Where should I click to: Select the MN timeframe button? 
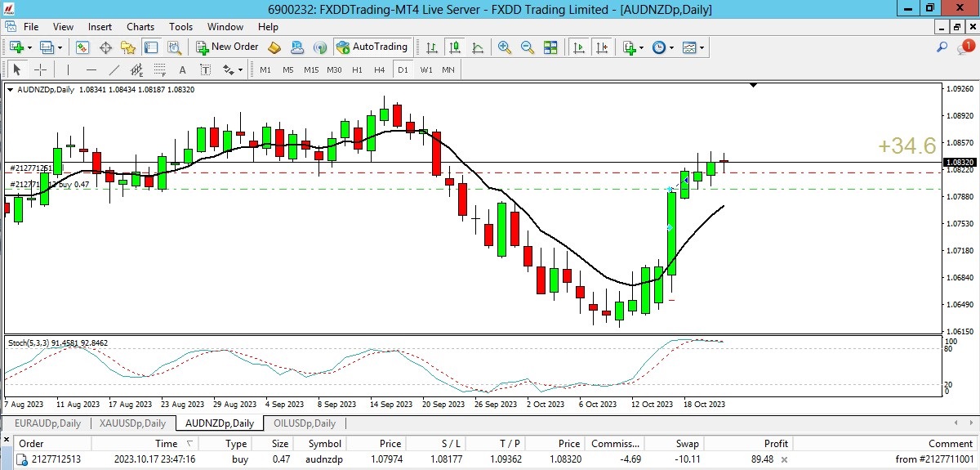[448, 69]
